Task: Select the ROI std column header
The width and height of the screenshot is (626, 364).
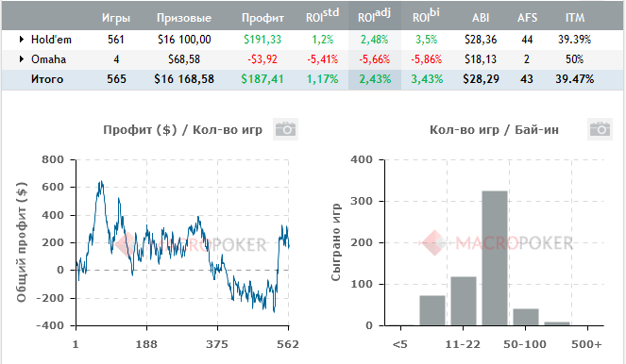Action: click(x=322, y=16)
